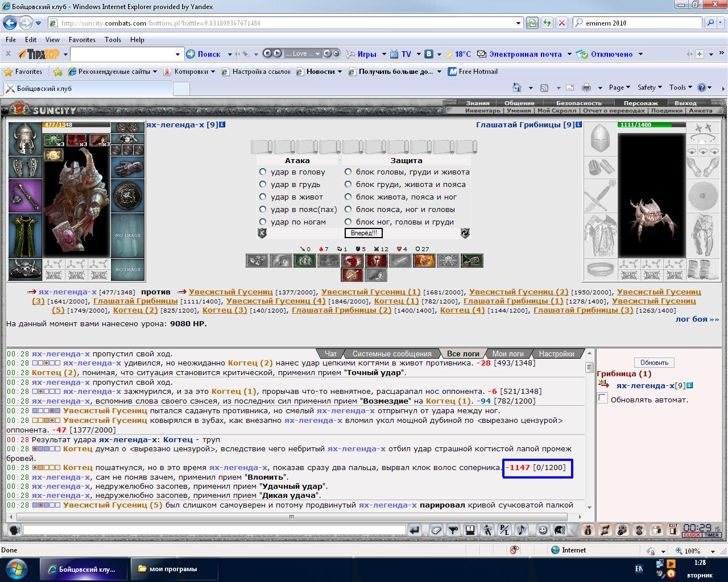Click the EXIT door icon
The height and width of the screenshot is (582, 728).
[x=673, y=530]
